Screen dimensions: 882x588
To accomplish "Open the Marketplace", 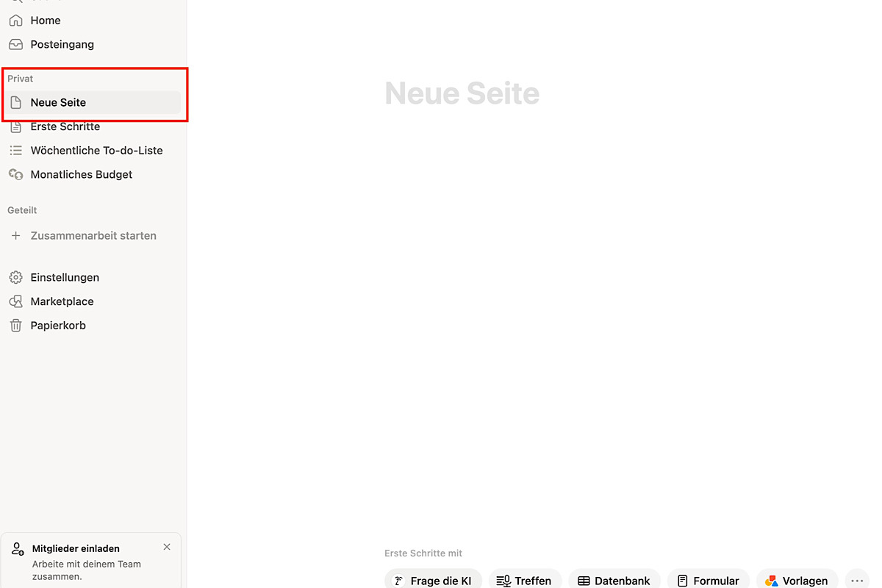I will point(92,302).
